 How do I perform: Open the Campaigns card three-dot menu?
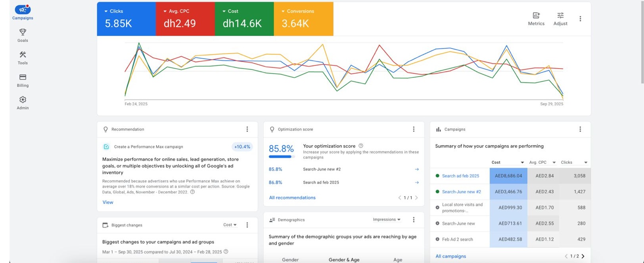[x=580, y=129]
